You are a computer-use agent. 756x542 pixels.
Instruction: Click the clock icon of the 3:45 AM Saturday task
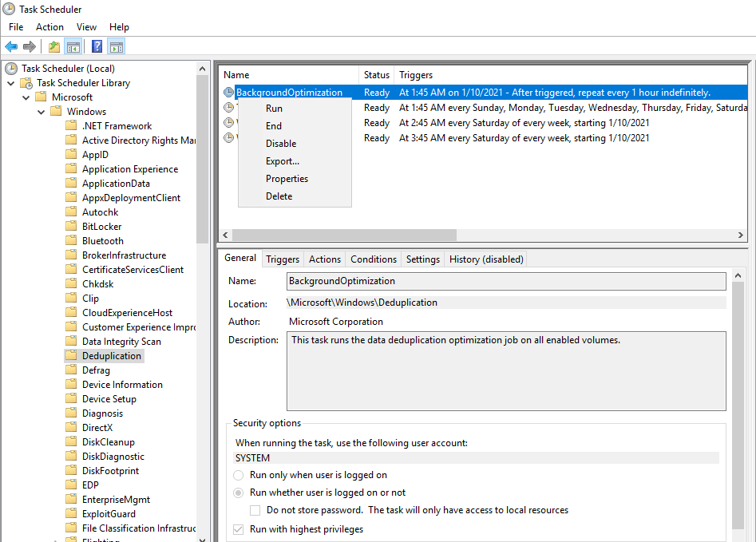click(228, 138)
